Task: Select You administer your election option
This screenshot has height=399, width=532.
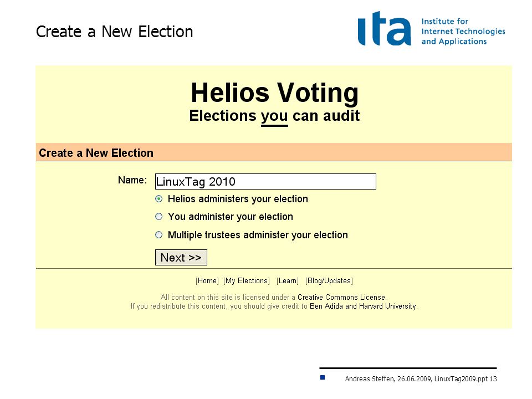Action: pyautogui.click(x=159, y=217)
